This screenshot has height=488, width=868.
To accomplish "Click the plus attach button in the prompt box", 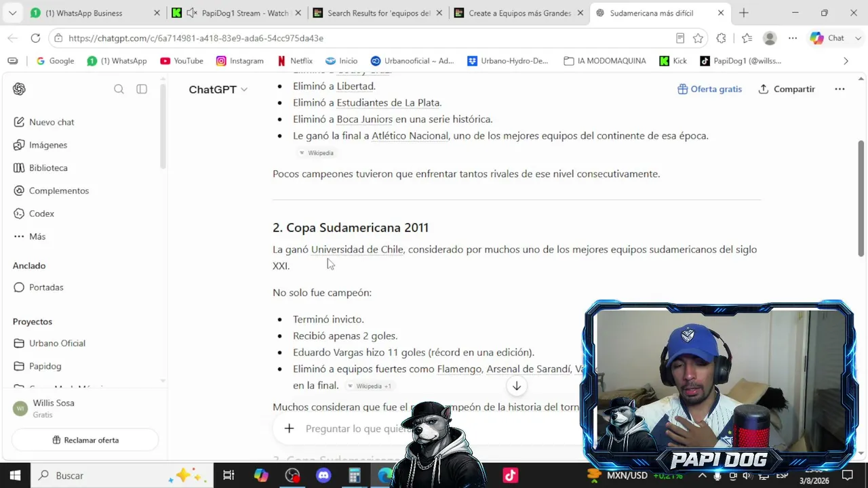I will point(289,428).
